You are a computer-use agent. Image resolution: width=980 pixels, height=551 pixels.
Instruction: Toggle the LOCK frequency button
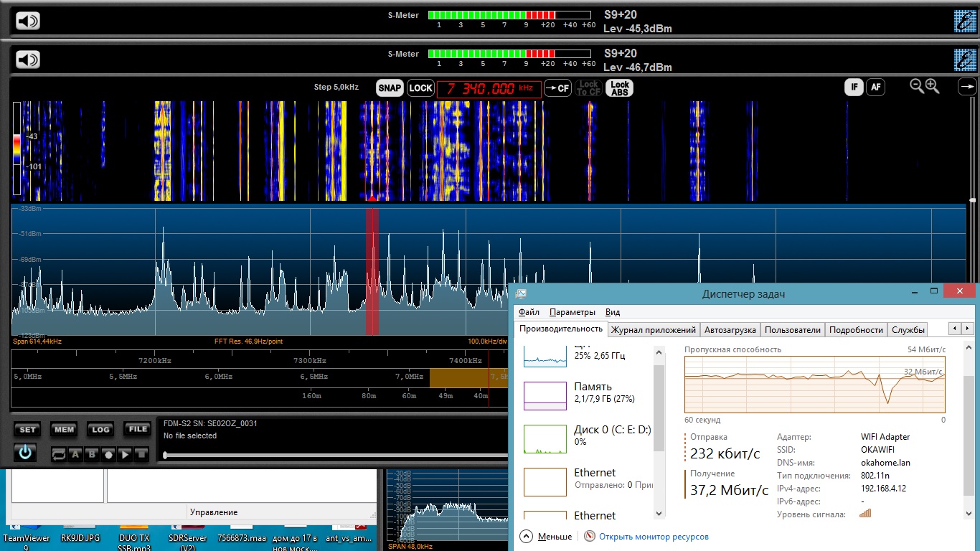[420, 88]
